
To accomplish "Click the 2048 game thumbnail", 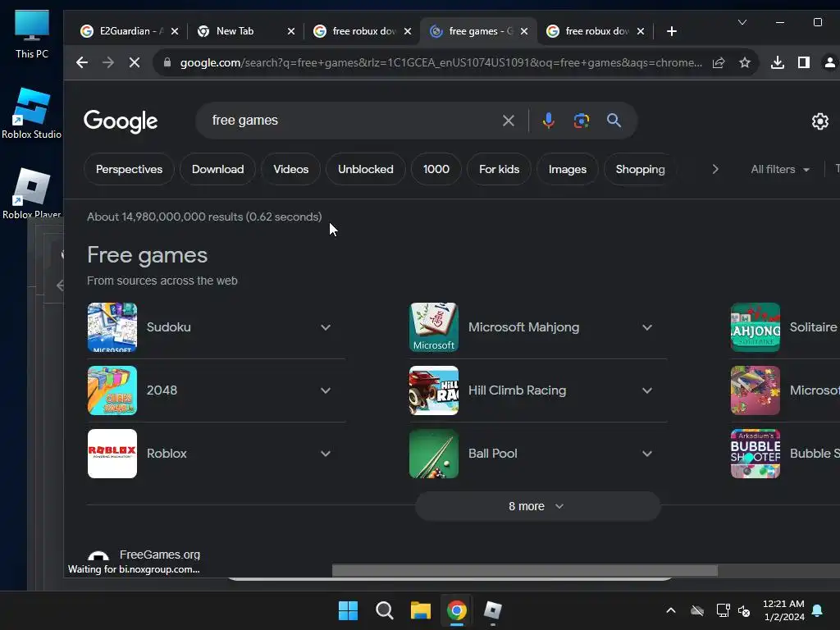I will [x=112, y=390].
